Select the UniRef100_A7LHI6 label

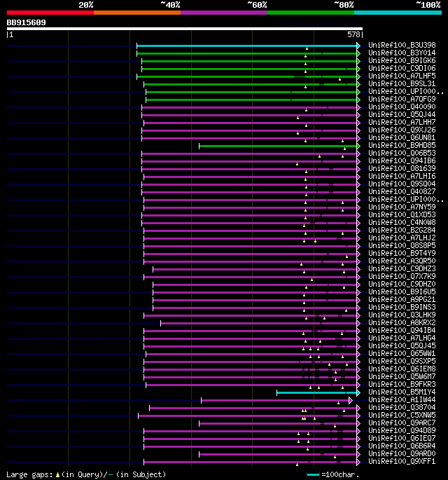click(x=402, y=176)
